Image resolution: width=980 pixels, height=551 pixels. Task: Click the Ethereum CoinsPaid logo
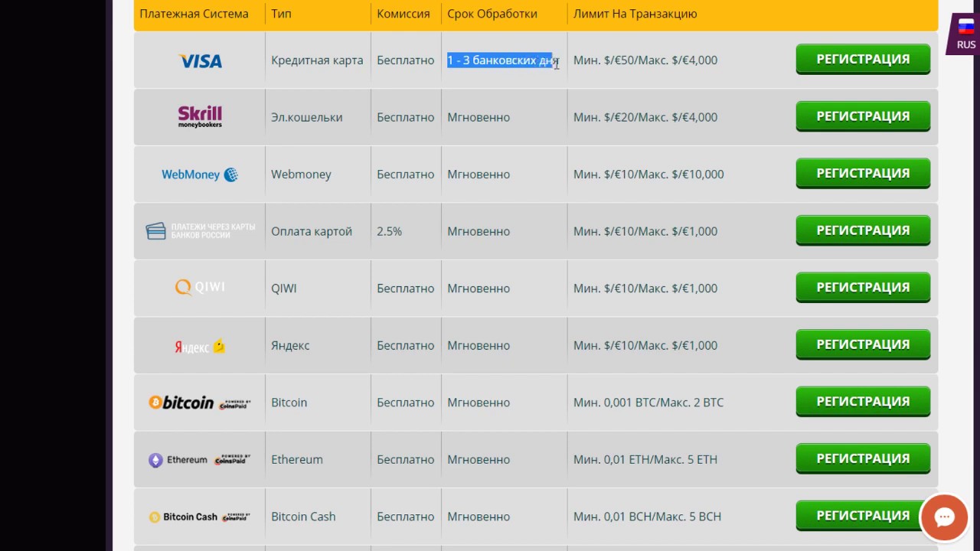pyautogui.click(x=200, y=460)
